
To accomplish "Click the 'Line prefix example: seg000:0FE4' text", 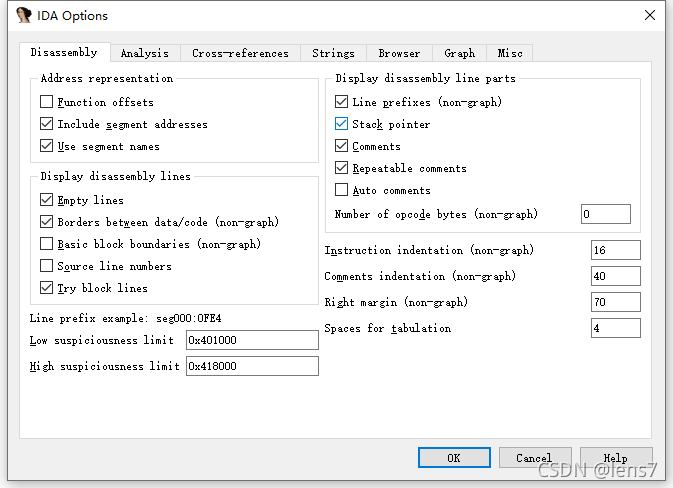I will point(125,318).
